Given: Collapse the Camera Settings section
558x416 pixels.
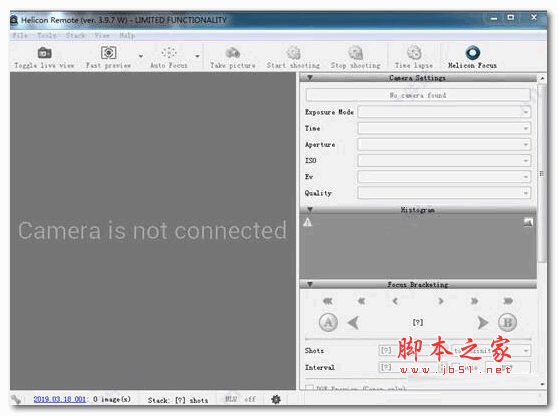Looking at the screenshot, I should 310,78.
